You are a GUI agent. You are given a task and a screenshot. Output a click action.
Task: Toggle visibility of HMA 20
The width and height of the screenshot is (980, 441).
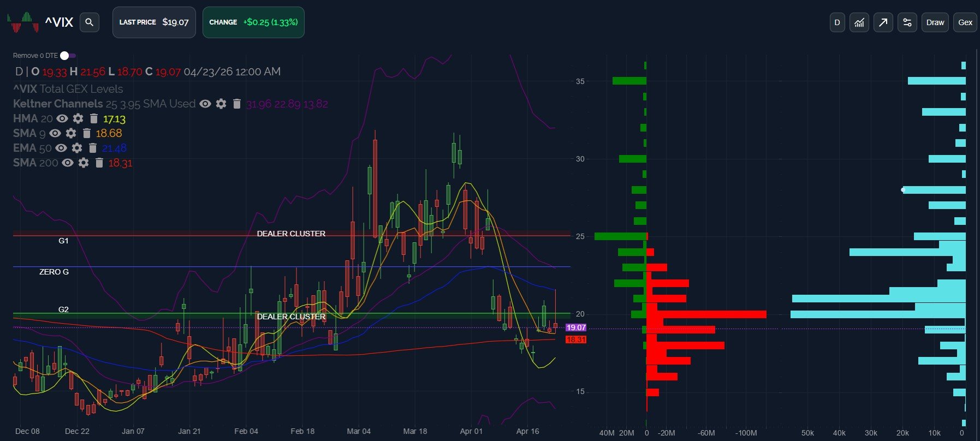(62, 118)
